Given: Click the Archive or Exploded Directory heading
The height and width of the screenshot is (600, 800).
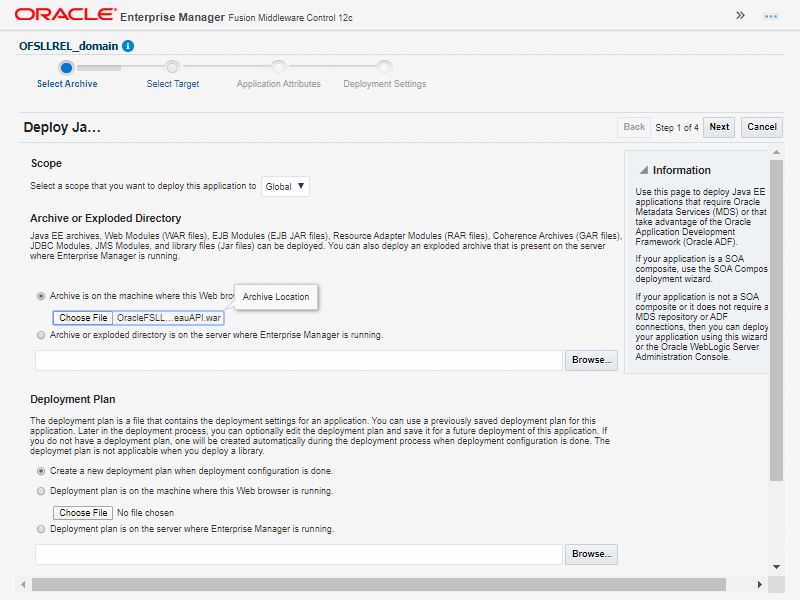Looking at the screenshot, I should [x=106, y=218].
